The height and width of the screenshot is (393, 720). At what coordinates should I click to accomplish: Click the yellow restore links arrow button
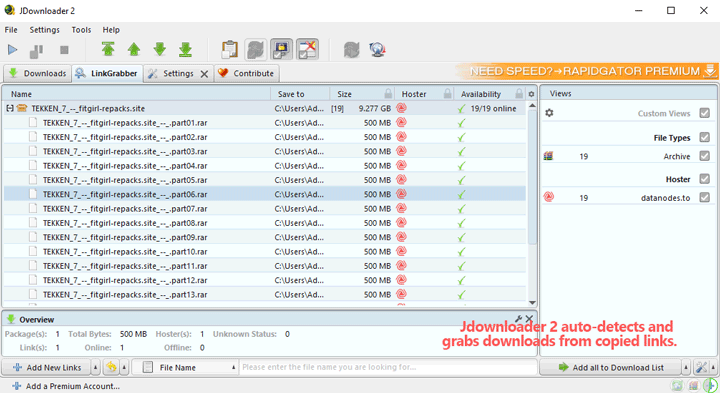click(x=111, y=367)
